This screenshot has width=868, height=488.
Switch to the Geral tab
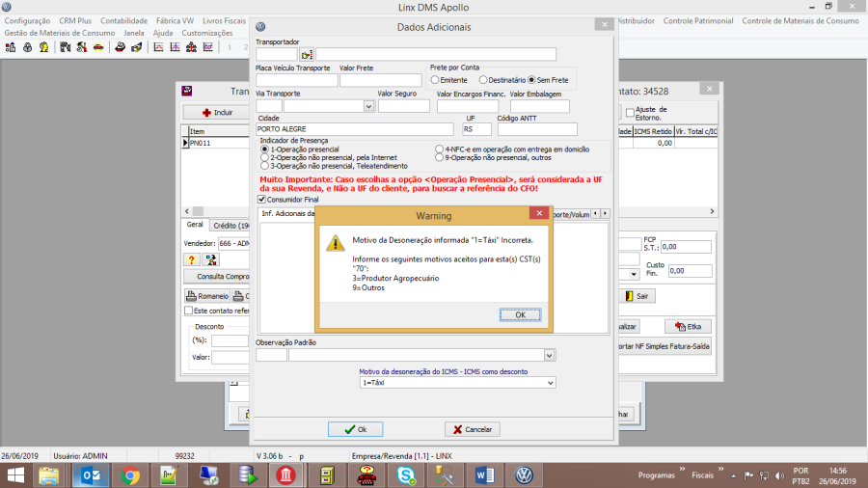[x=194, y=225]
